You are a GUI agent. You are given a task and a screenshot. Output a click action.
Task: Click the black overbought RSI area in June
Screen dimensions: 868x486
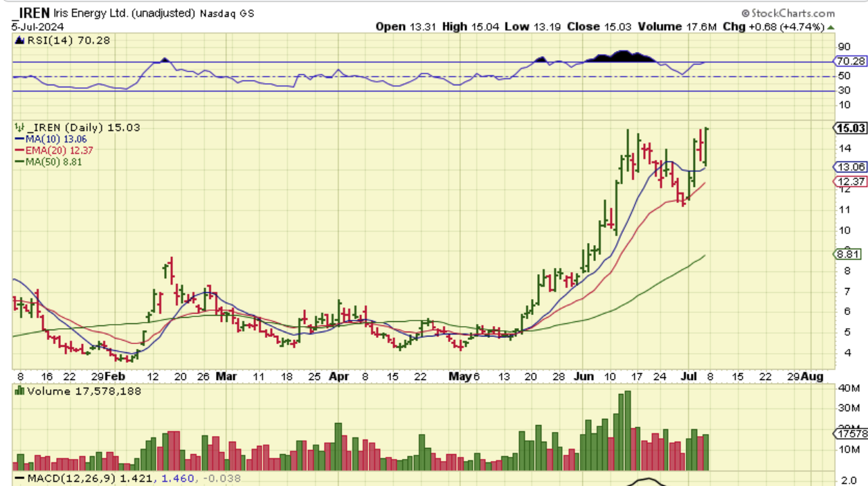pos(623,57)
